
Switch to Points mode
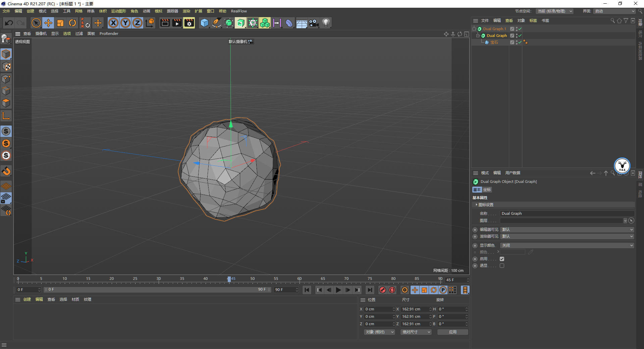[6, 79]
